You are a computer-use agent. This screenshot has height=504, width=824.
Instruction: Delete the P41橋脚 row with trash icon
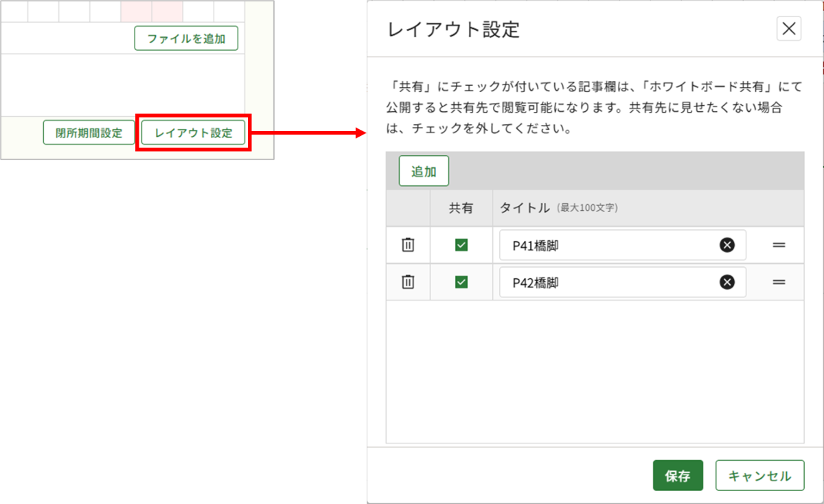click(408, 245)
